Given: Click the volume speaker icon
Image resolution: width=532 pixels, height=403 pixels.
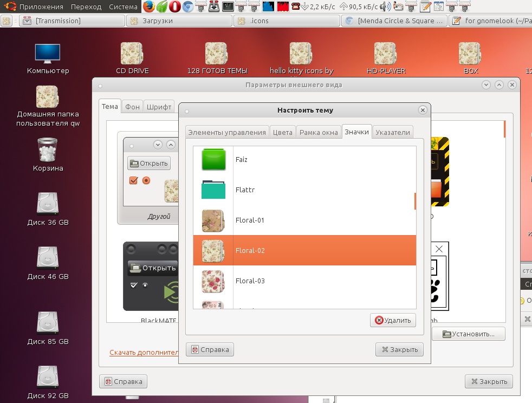Looking at the screenshot, I should point(385,6).
